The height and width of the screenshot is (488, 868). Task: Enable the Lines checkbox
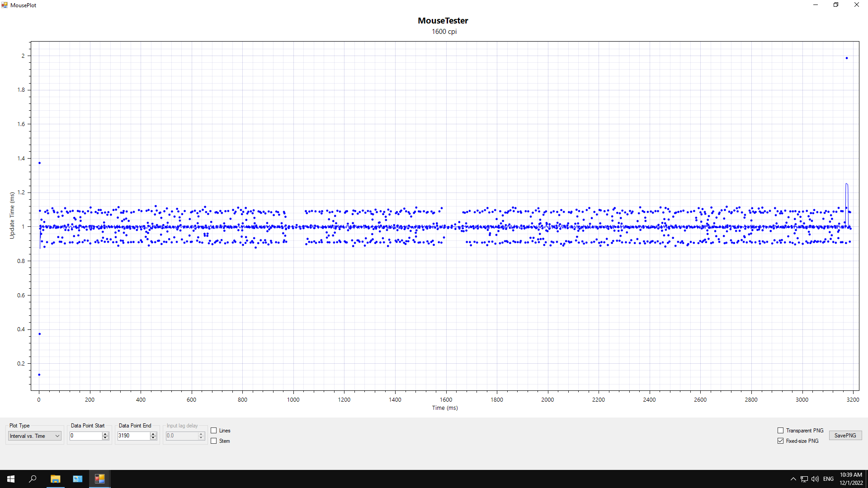click(214, 431)
